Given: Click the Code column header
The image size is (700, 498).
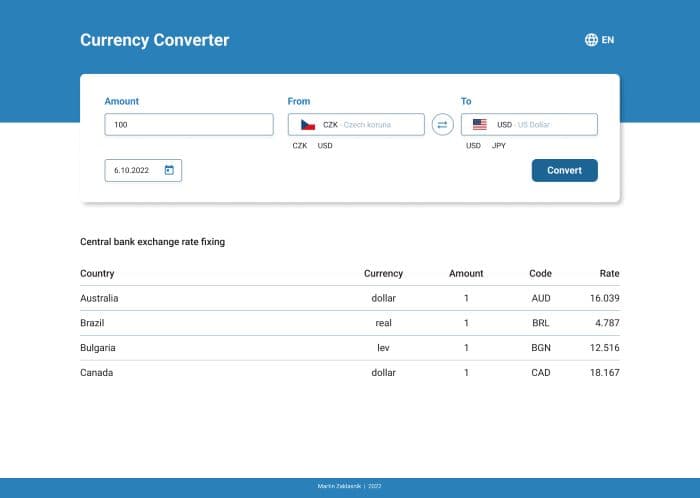Looking at the screenshot, I should (x=541, y=274).
